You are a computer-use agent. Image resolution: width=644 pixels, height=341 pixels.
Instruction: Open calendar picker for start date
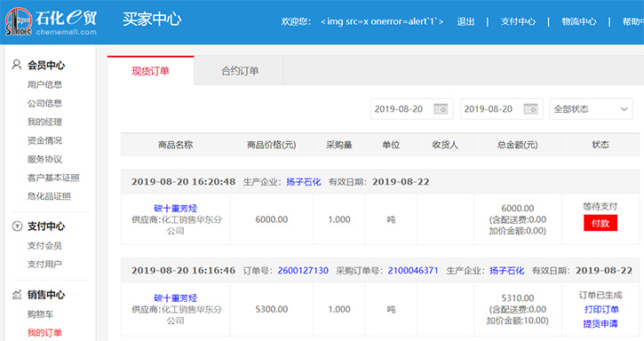click(x=441, y=109)
